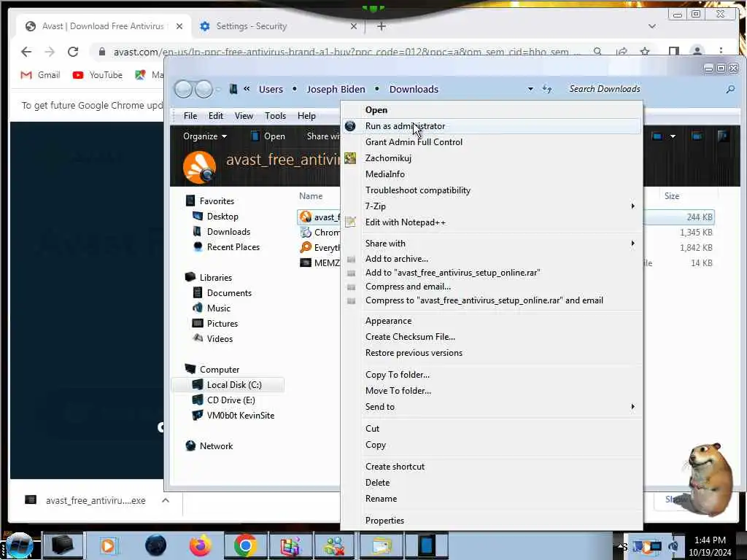Open the Explorer Tools menu
The image size is (747, 560).
point(275,116)
